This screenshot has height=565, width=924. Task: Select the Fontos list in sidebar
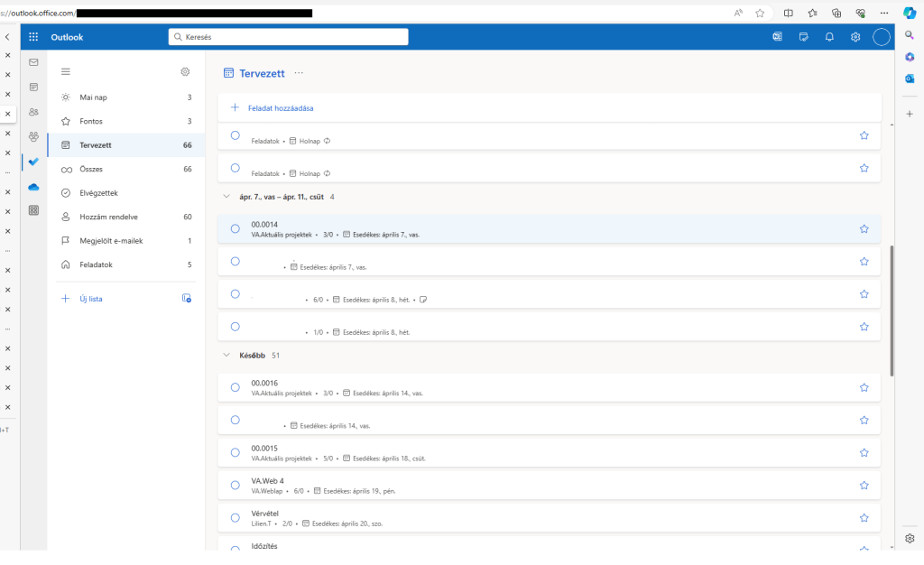91,121
